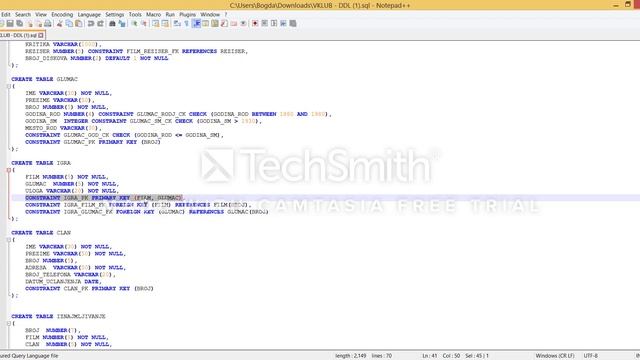Click the CONSTRAINT CLAN_PK PRIMARY KEY line

click(89, 289)
